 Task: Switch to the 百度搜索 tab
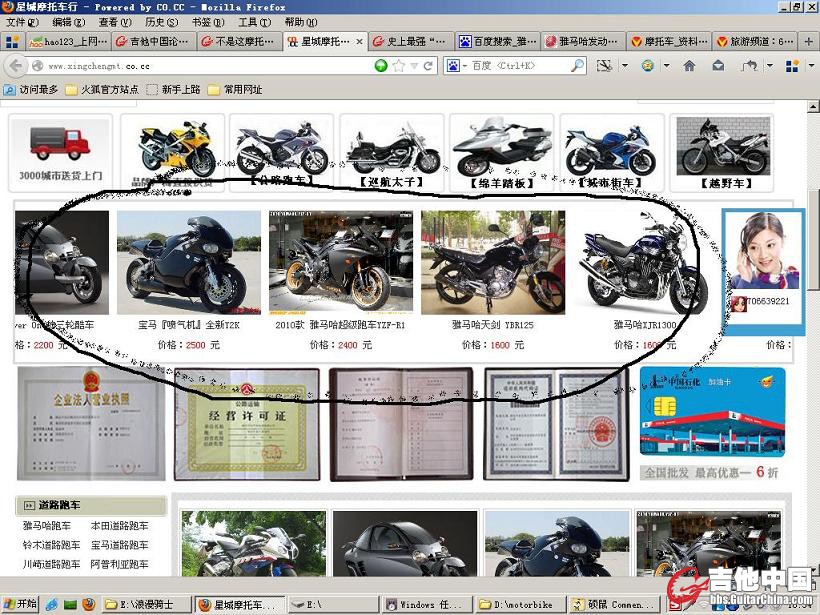click(497, 42)
